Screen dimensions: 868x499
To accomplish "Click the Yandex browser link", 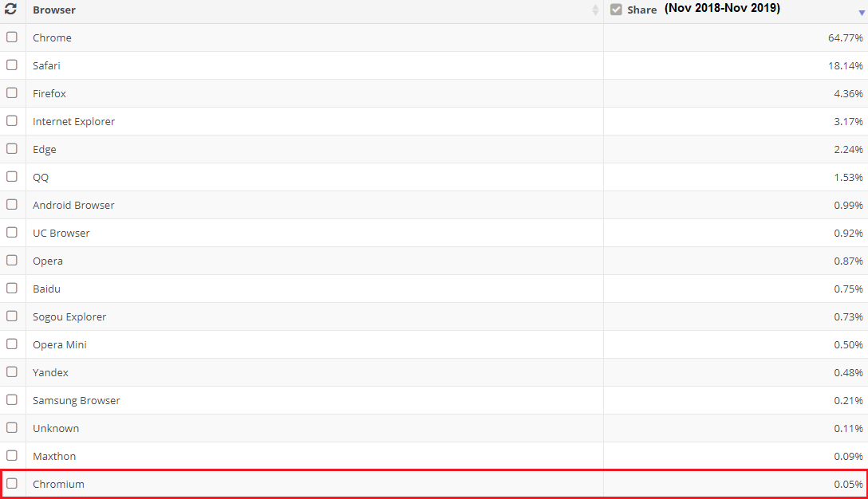I will click(x=50, y=371).
